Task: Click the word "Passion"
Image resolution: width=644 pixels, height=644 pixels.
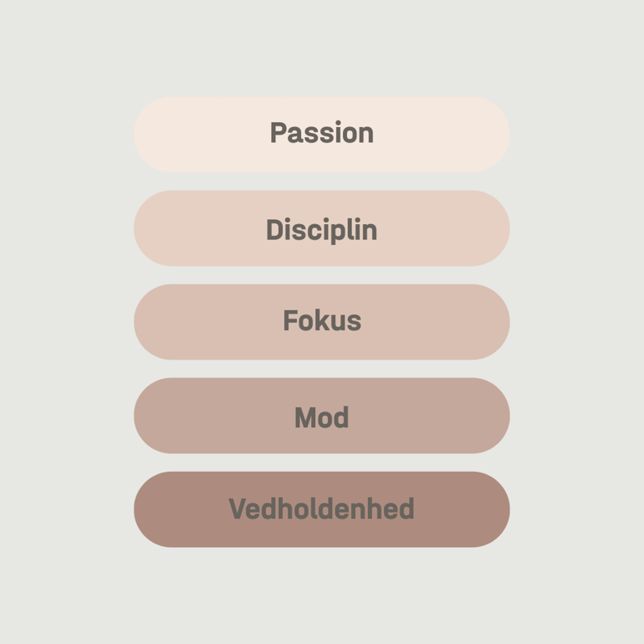Action: click(321, 133)
